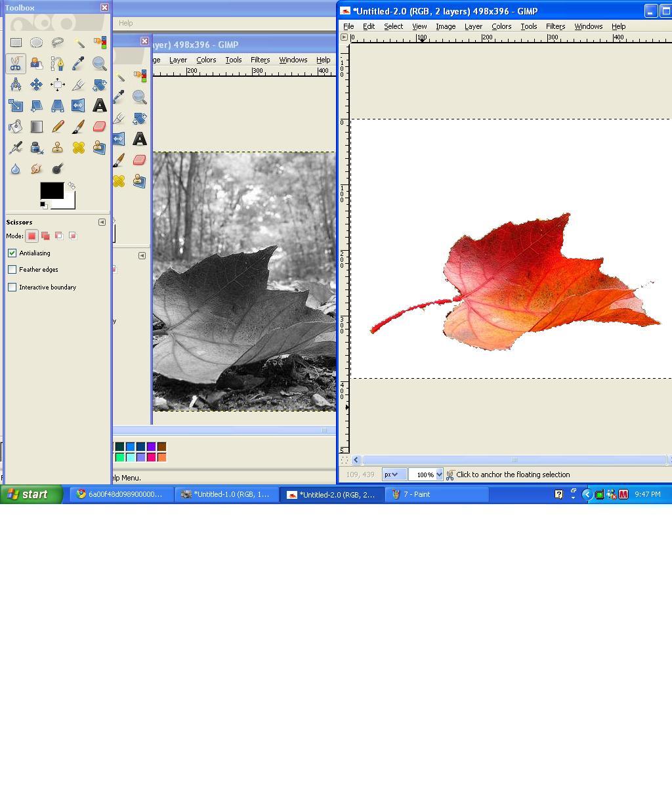Toggle the Antialiasing checkbox
The height and width of the screenshot is (785, 672).
(12, 253)
